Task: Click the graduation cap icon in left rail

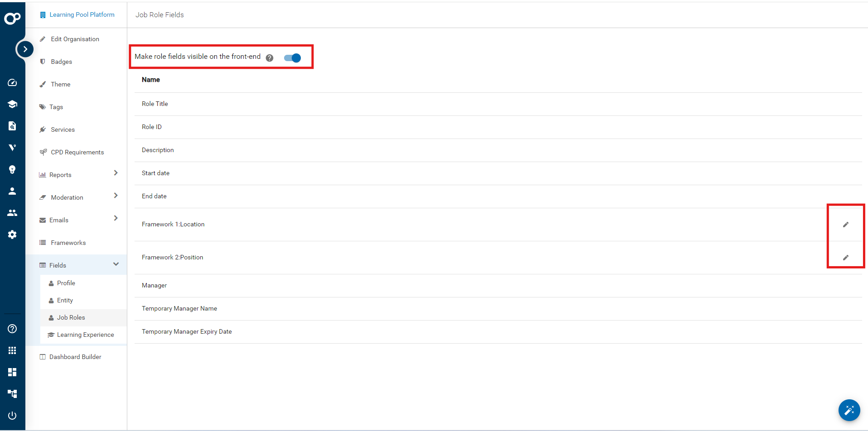Action: pos(12,104)
